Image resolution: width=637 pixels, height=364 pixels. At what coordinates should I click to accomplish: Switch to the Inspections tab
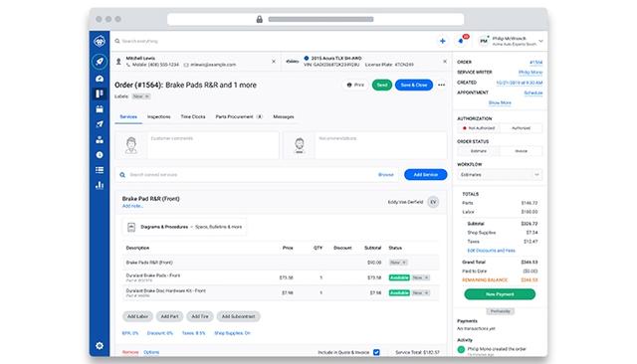pyautogui.click(x=159, y=117)
